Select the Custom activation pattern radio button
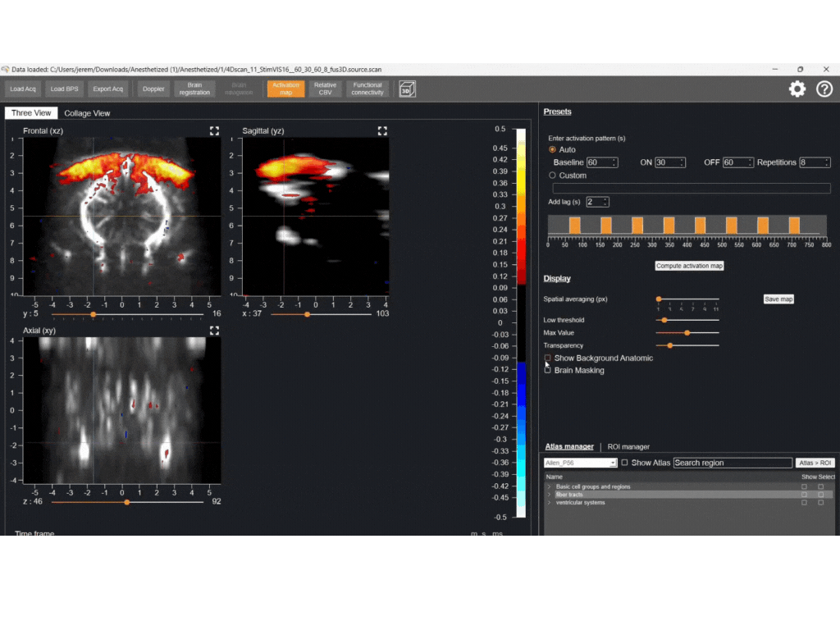The height and width of the screenshot is (630, 840). pyautogui.click(x=552, y=176)
